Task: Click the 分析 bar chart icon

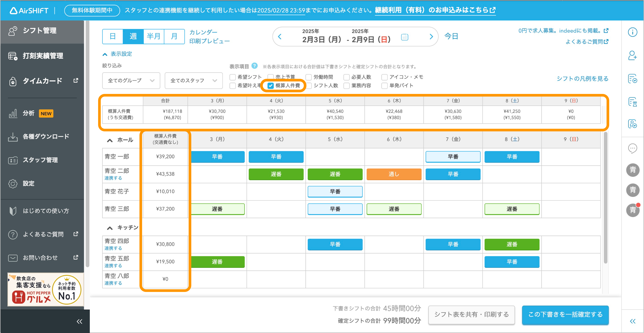Action: [x=13, y=113]
